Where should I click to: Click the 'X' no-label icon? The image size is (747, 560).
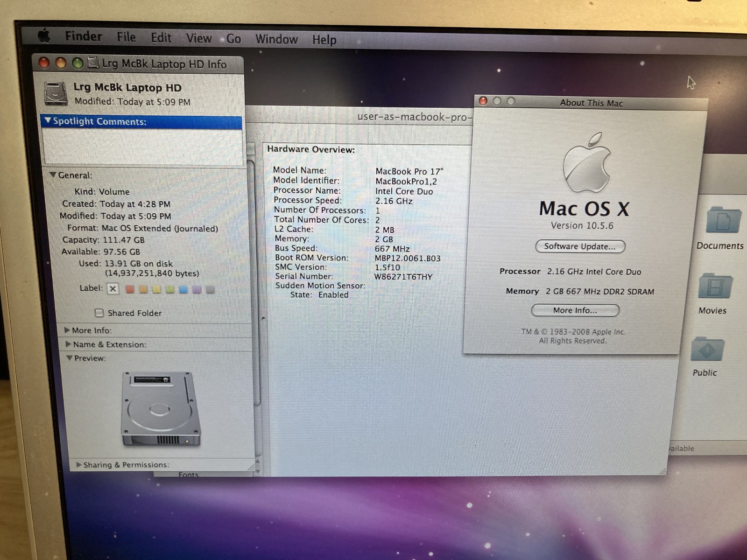pos(113,289)
